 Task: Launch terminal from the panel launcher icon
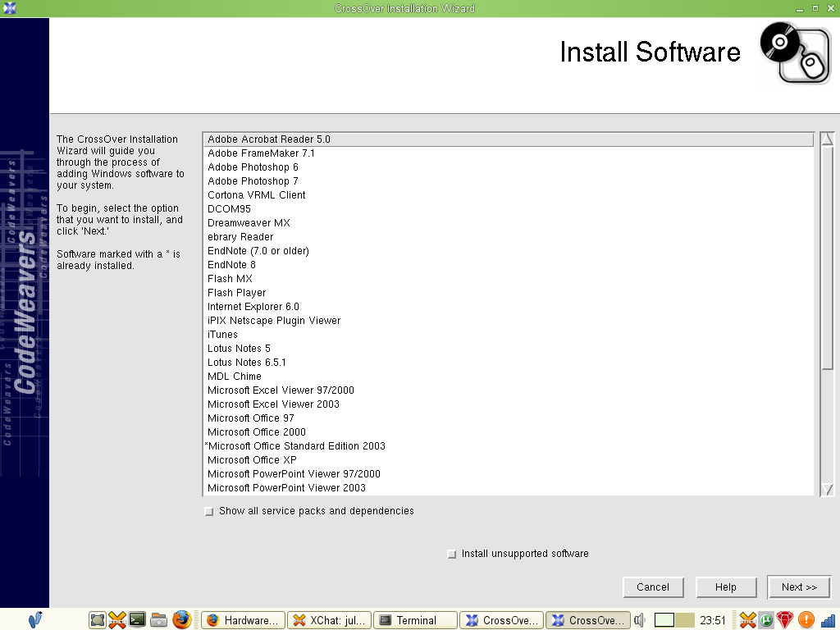(x=137, y=620)
